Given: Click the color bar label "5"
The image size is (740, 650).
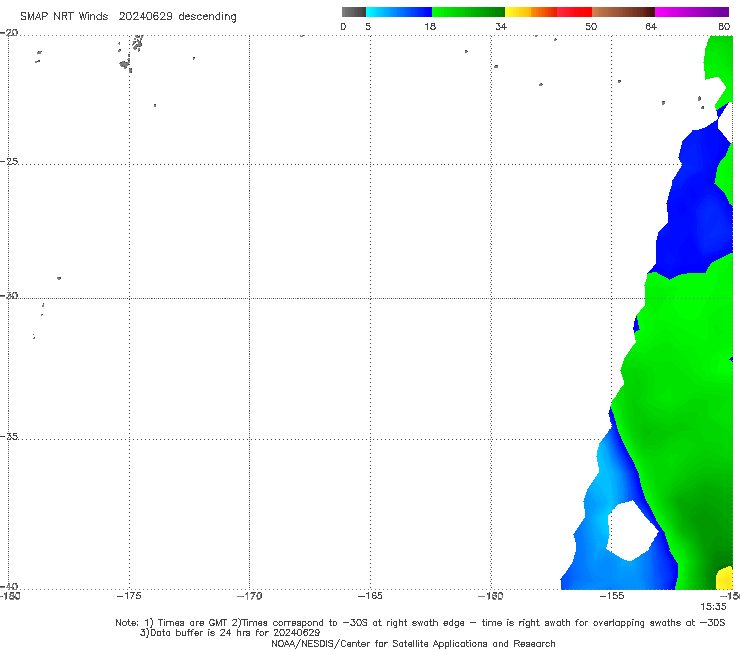Looking at the screenshot, I should tap(368, 27).
